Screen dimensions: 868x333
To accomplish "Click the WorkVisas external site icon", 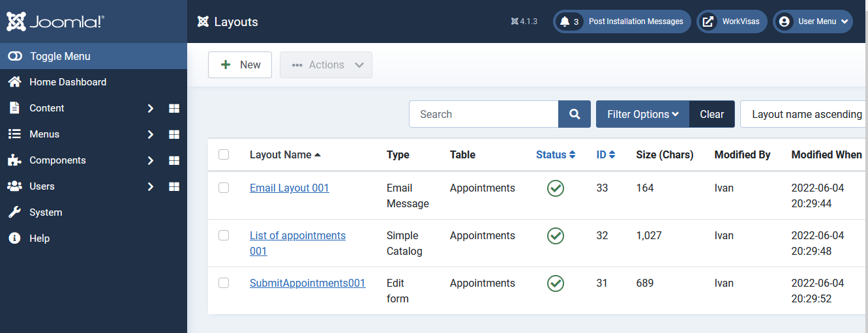I will (708, 22).
